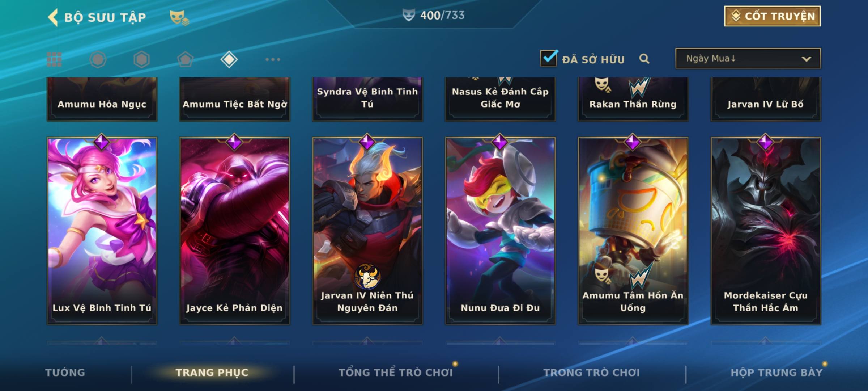Open Jayce Kẻ Phản Diện skin card
868x391 pixels.
[235, 231]
